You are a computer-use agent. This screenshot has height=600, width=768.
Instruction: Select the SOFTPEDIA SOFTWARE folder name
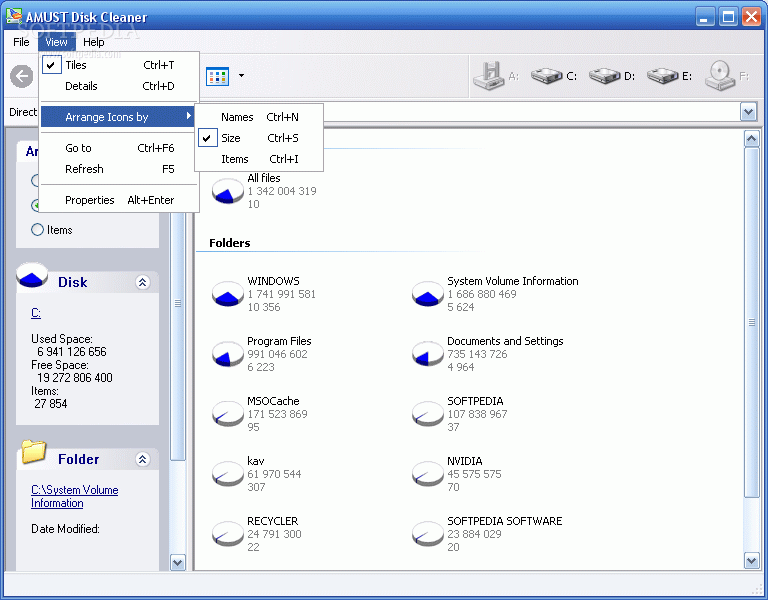point(504,521)
